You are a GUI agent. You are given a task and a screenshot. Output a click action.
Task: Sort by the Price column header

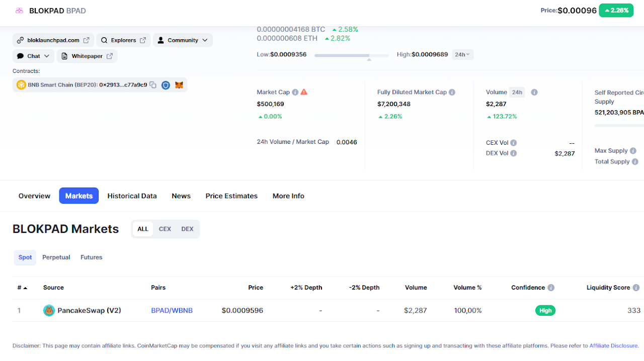tap(256, 288)
